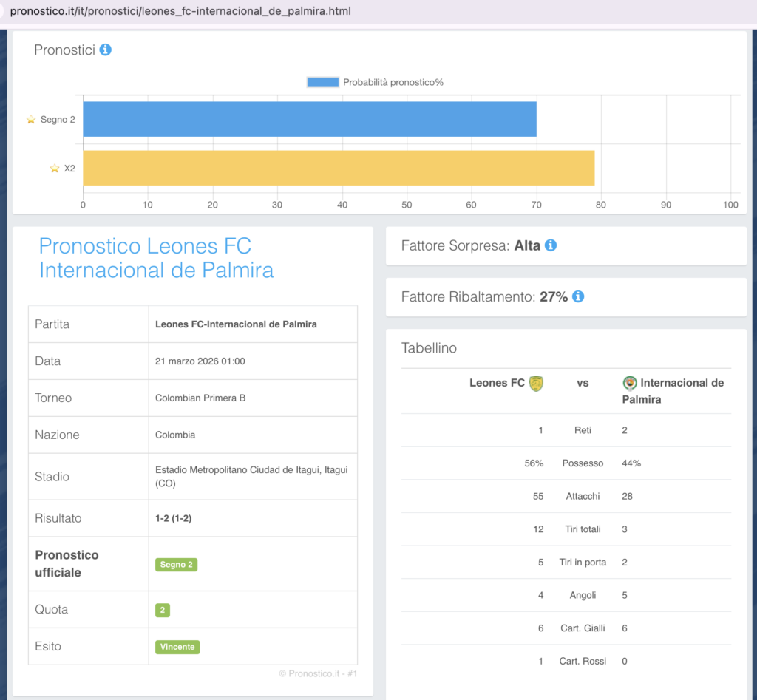Screen dimensions: 757x700
Task: Click the Leones FC team crest
Action: point(536,383)
